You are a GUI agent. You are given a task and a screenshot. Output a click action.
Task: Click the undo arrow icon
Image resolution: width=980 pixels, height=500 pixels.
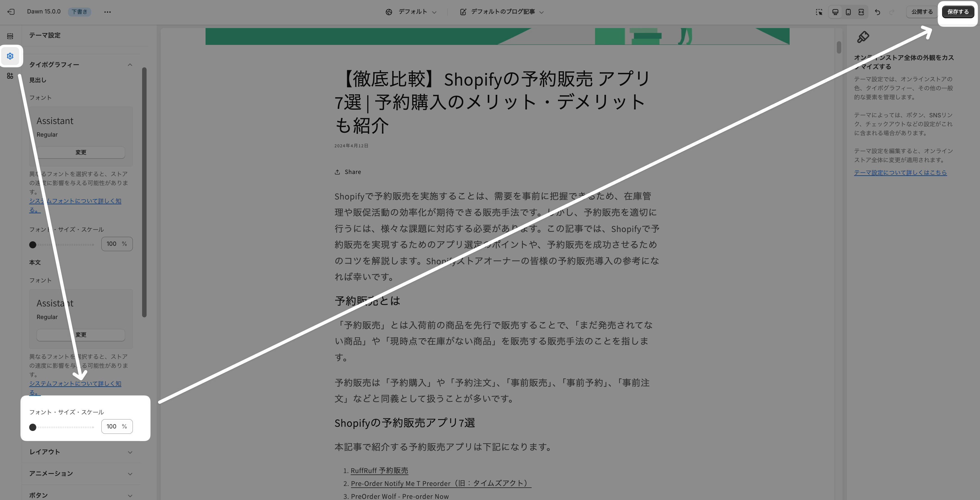click(878, 12)
